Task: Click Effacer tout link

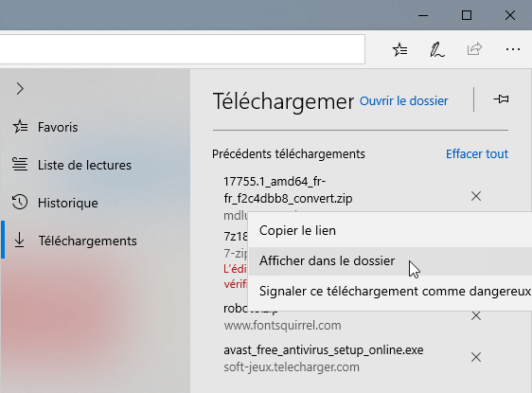Action: (x=477, y=153)
